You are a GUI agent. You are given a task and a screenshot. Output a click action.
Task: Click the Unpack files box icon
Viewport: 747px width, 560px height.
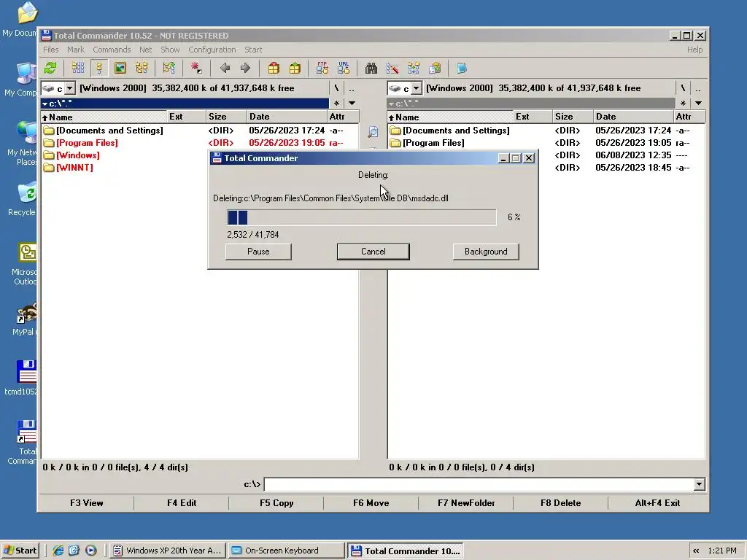coord(295,68)
